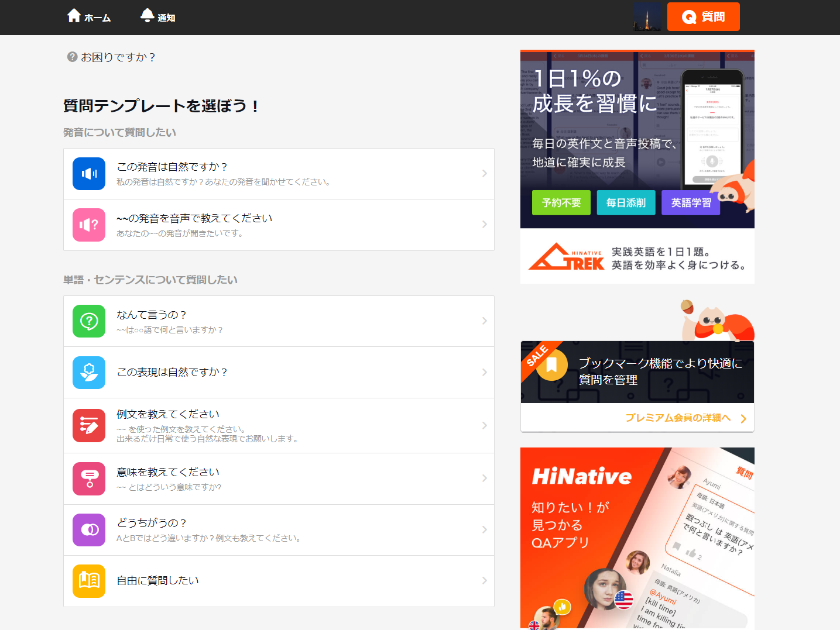Screen dimensions: 840x630
Task: Click the ホーム menu label
Action: 97,18
